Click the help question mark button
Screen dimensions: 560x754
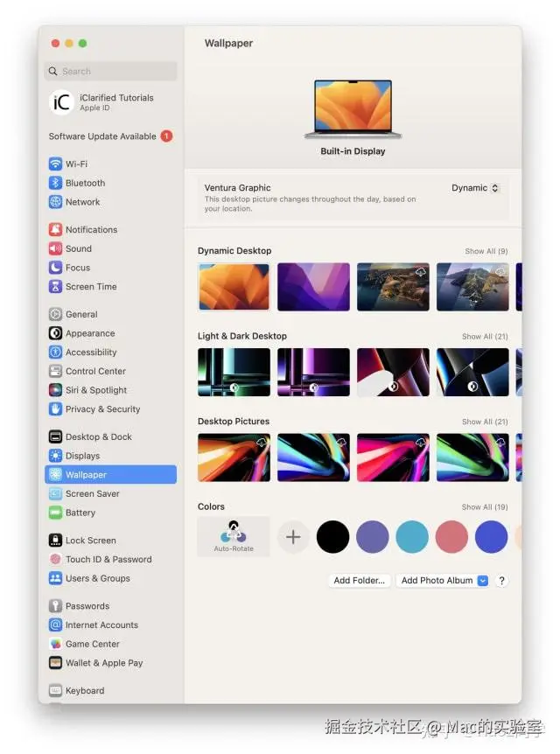coord(501,581)
